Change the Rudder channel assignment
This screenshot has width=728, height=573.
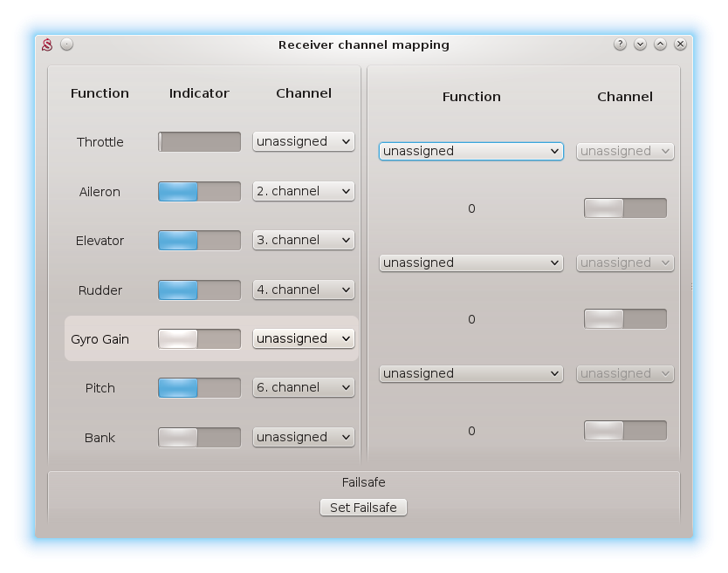pos(303,290)
